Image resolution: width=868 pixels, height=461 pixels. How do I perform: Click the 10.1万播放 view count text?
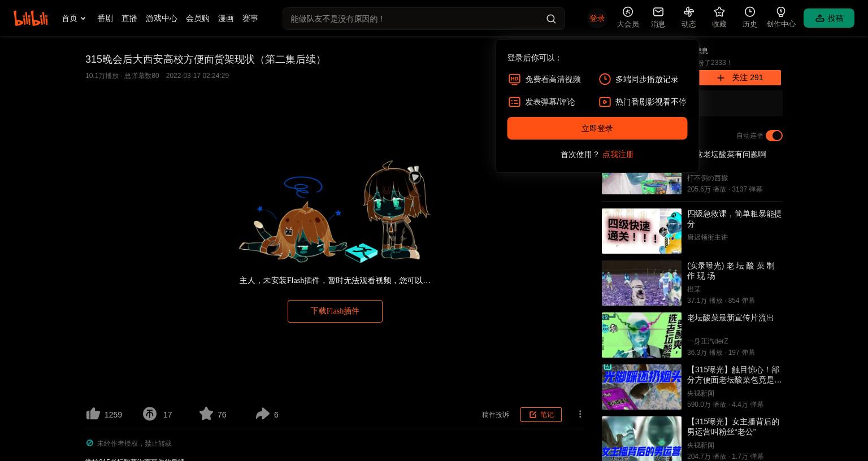(102, 76)
